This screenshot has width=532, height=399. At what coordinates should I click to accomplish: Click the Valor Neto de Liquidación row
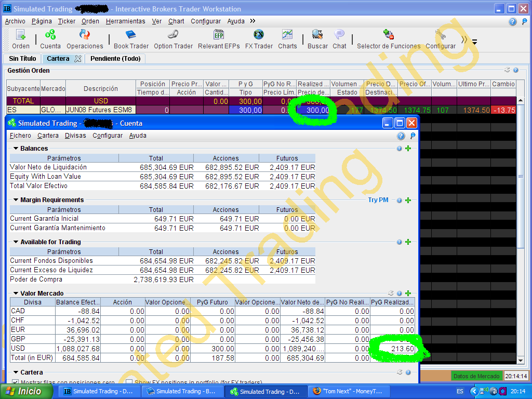163,167
